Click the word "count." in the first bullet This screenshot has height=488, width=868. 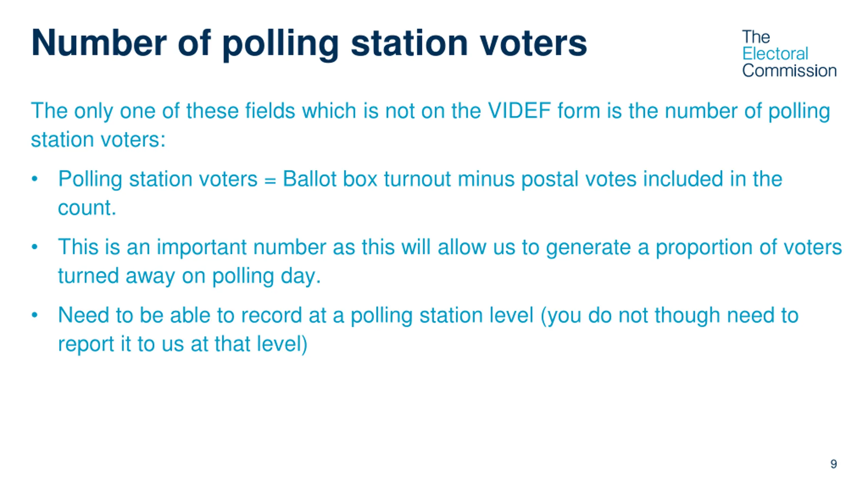pyautogui.click(x=87, y=208)
